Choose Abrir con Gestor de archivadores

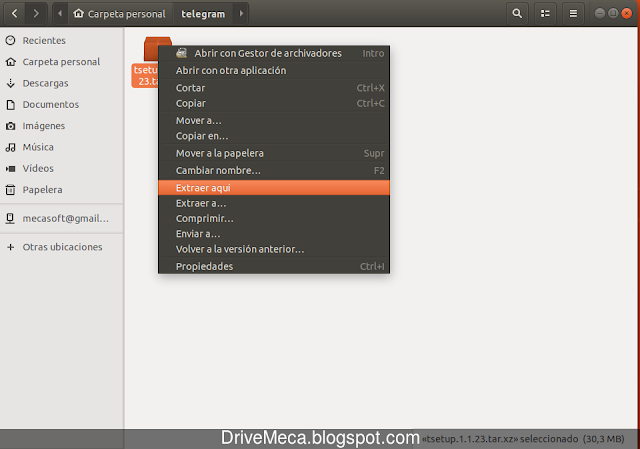(x=274, y=53)
